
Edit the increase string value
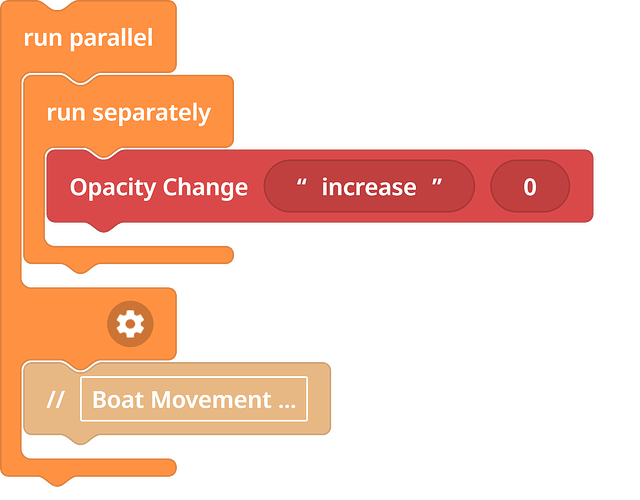pyautogui.click(x=368, y=187)
